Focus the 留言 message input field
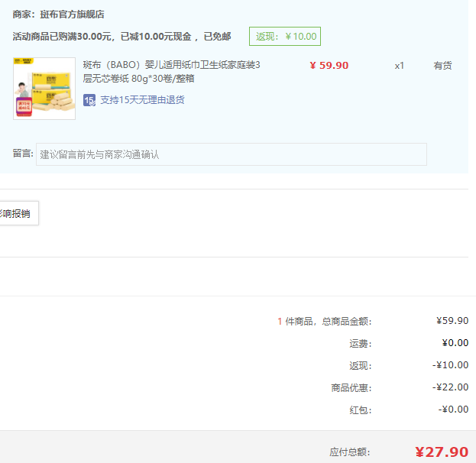Image resolution: width=476 pixels, height=463 pixels. [x=232, y=154]
